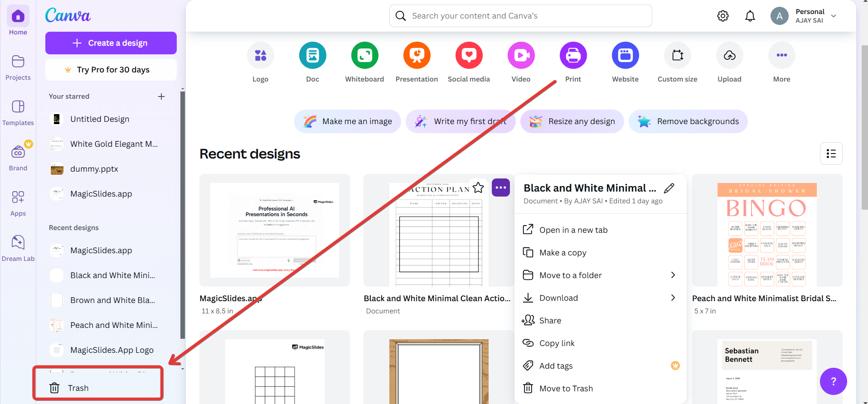Image resolution: width=868 pixels, height=404 pixels.
Task: Select Move to Trash
Action: click(x=601, y=388)
